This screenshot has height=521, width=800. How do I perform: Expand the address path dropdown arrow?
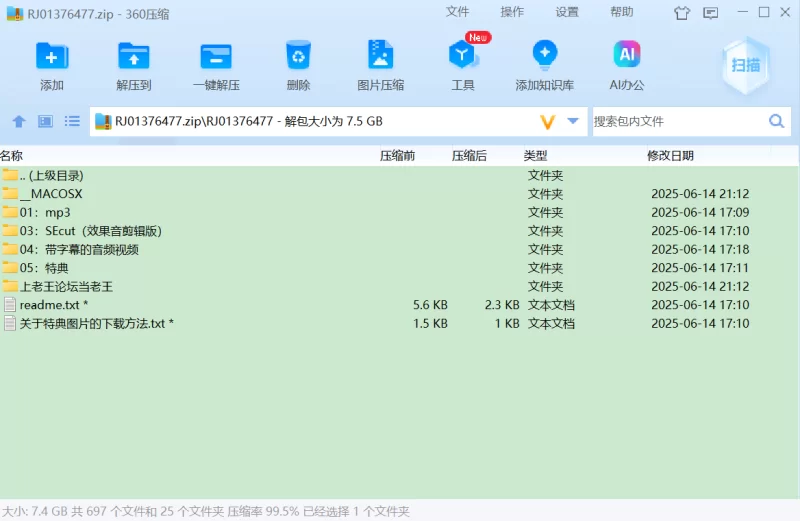pyautogui.click(x=573, y=121)
